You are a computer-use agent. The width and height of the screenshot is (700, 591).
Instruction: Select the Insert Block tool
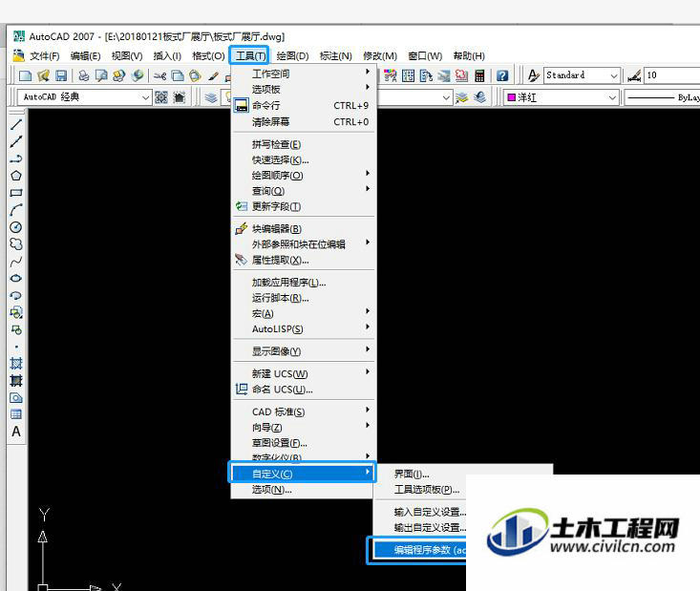[16, 312]
